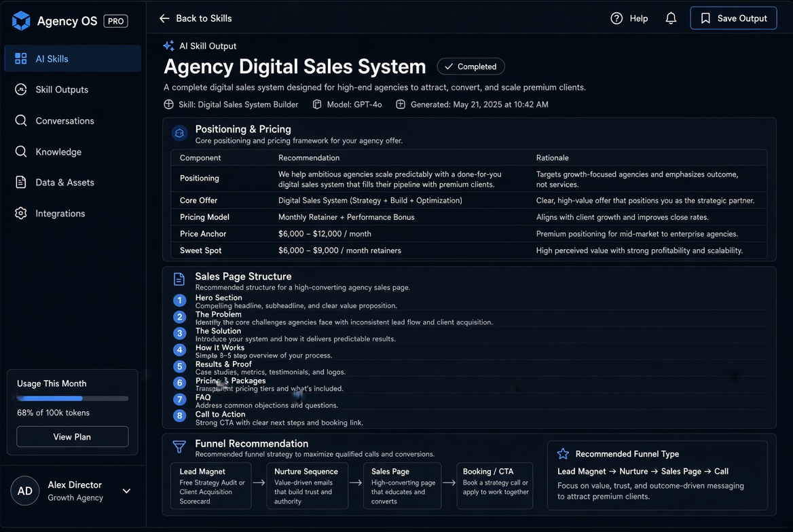Click step 4 How It Works badge
Image resolution: width=793 pixels, height=532 pixels.
click(x=179, y=350)
